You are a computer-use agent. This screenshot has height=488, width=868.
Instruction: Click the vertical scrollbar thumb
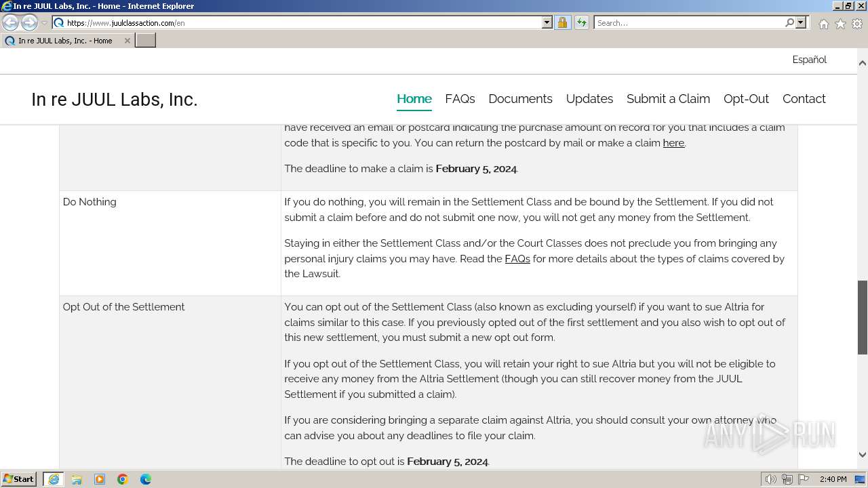(x=863, y=317)
